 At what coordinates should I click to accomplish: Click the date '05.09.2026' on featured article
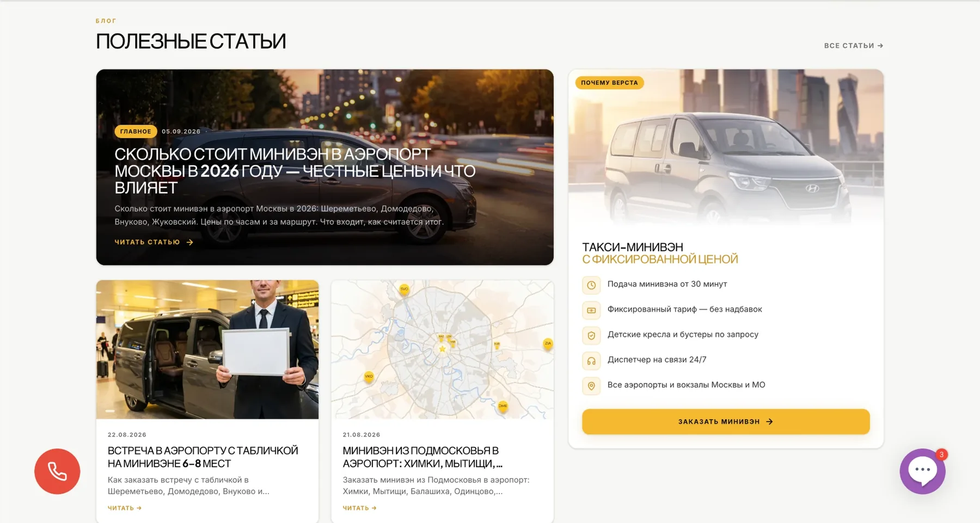click(x=181, y=132)
